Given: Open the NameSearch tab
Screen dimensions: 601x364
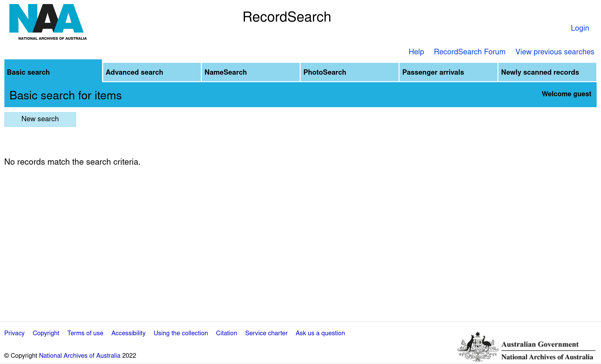Looking at the screenshot, I should tap(251, 72).
